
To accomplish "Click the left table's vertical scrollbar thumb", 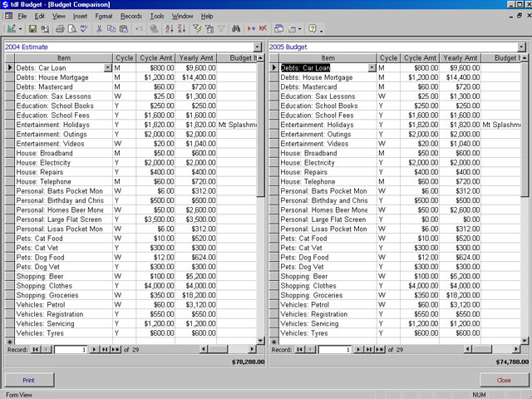I will click(x=260, y=130).
